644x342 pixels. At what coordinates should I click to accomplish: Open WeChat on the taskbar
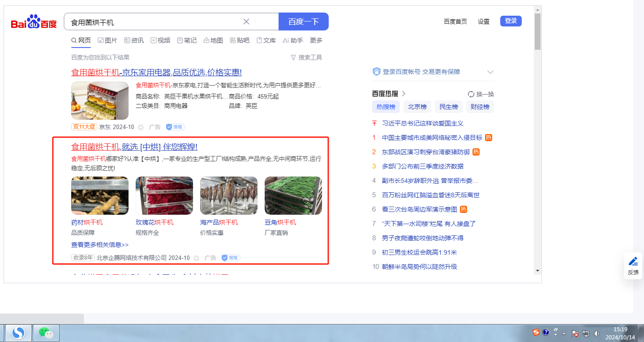click(46, 333)
